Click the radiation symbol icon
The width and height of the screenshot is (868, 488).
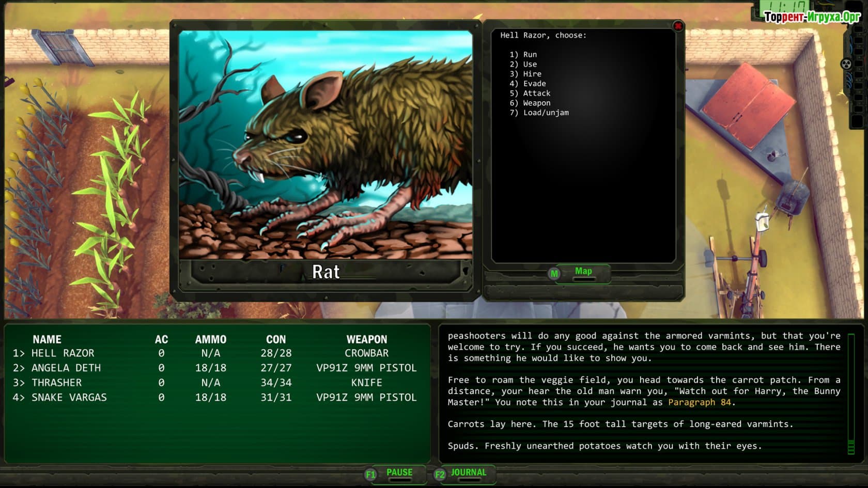click(846, 64)
